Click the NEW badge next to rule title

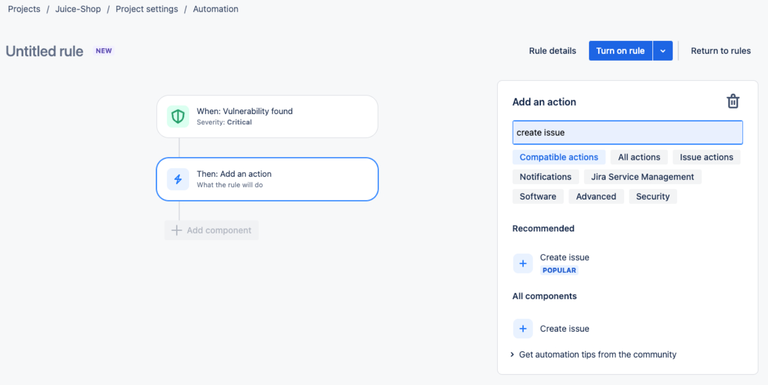click(x=103, y=51)
